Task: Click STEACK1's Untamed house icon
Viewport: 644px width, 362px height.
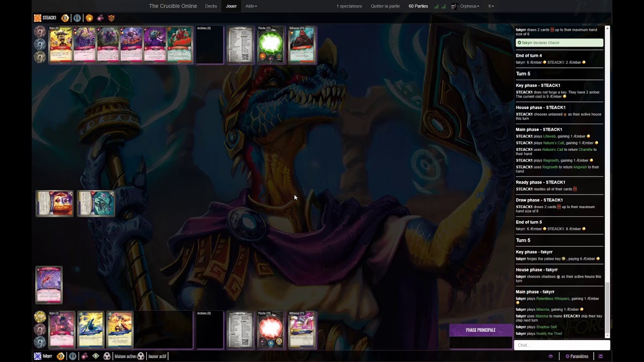Action: pos(111,18)
